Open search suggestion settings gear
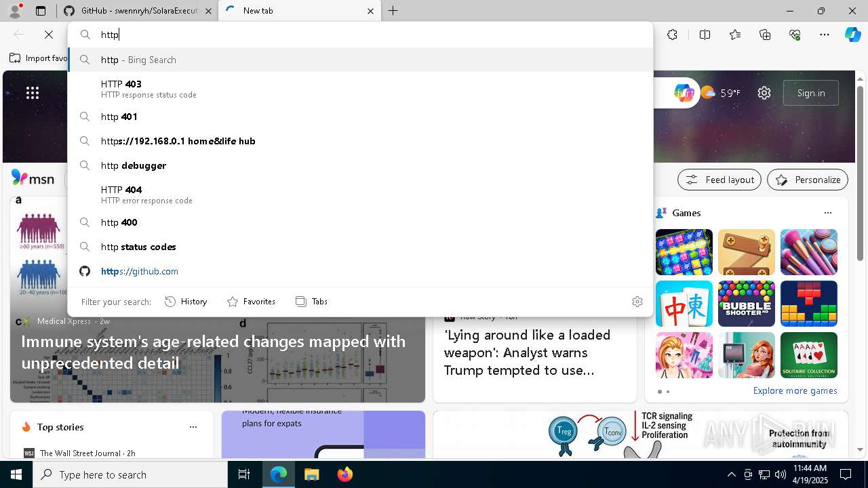This screenshot has height=488, width=868. click(637, 302)
